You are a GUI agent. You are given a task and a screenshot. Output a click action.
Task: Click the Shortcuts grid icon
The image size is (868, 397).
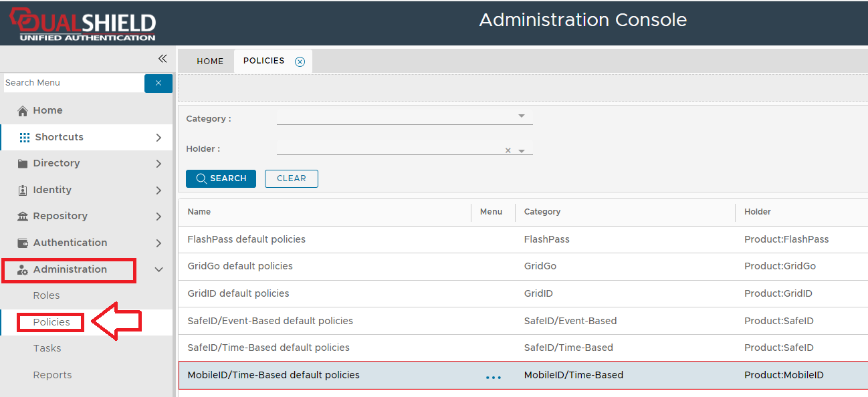click(25, 137)
